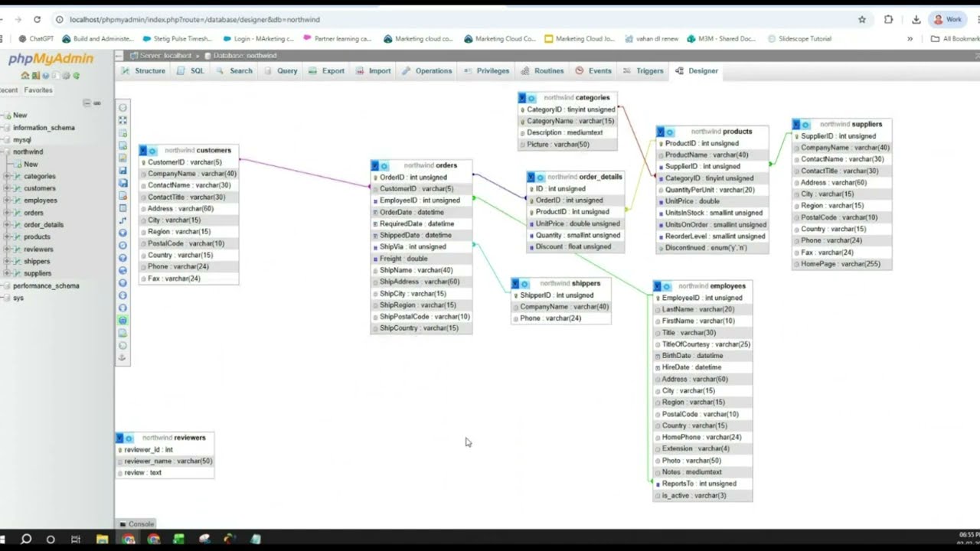Screen dimensions: 980x551
Task: Click the options icon on customers table header
Action: (152, 151)
